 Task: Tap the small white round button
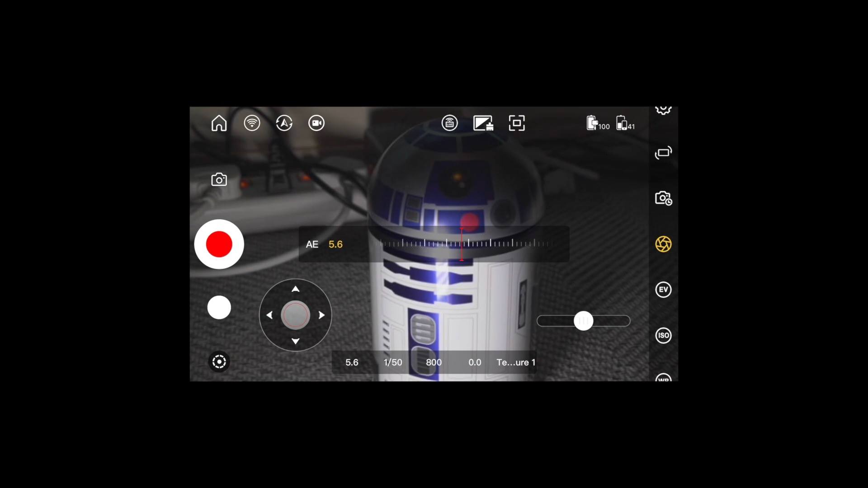pyautogui.click(x=219, y=308)
